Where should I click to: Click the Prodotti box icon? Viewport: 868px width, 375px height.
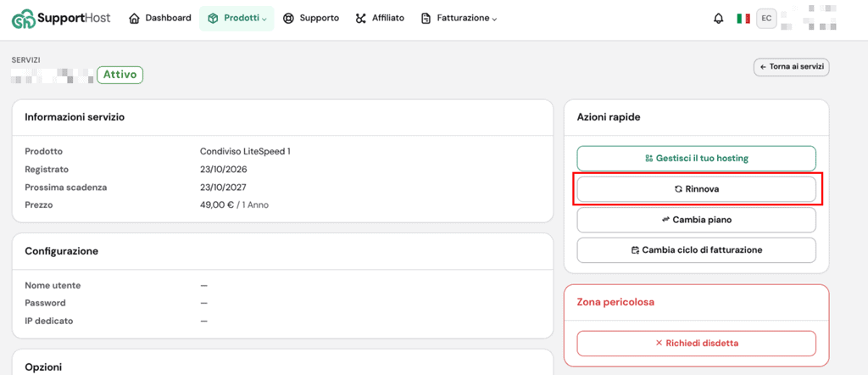click(213, 19)
